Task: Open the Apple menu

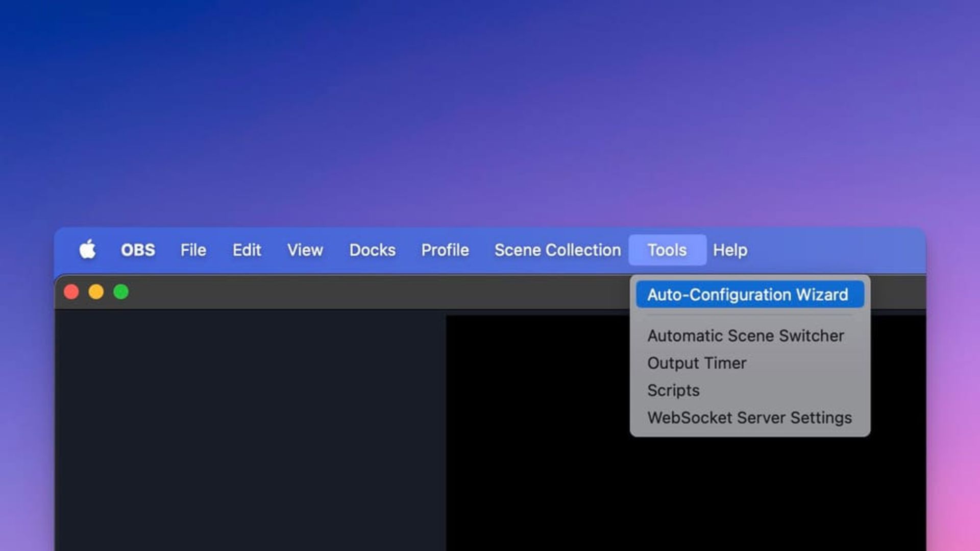Action: (x=87, y=250)
